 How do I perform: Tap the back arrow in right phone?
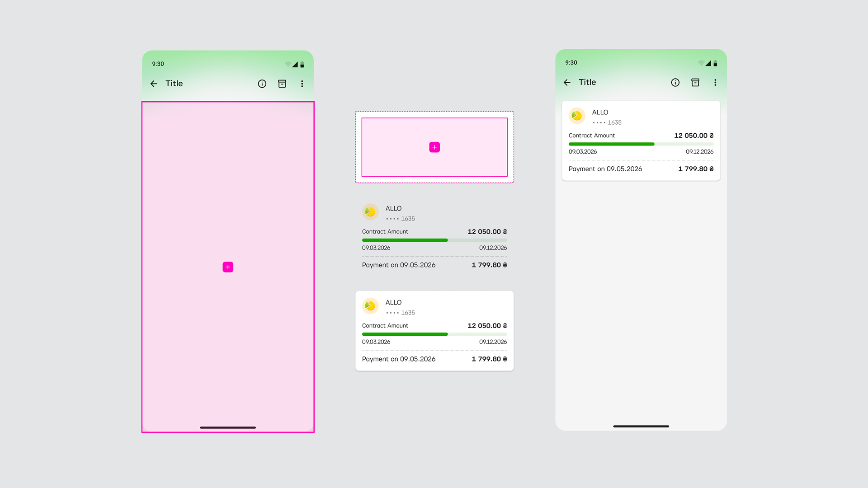click(567, 82)
